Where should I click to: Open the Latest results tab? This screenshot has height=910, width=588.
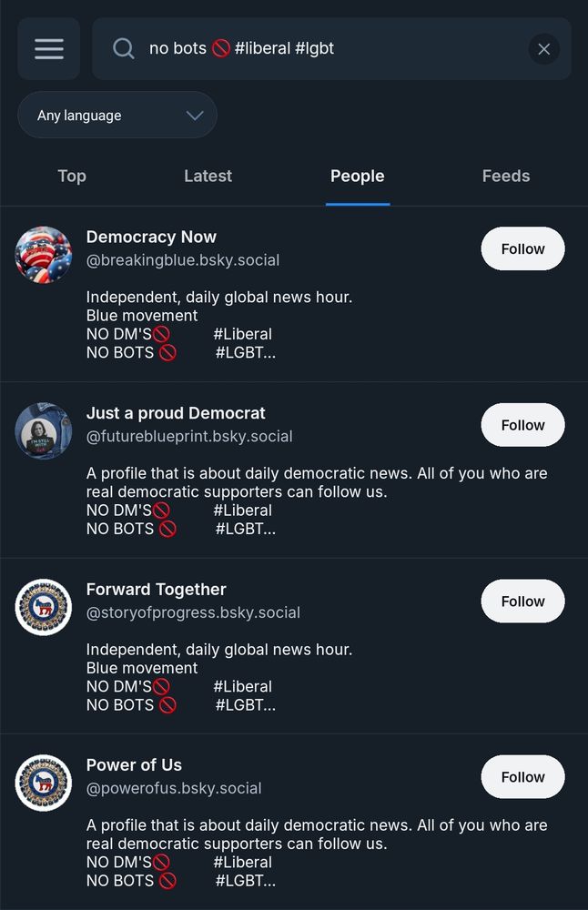point(208,176)
